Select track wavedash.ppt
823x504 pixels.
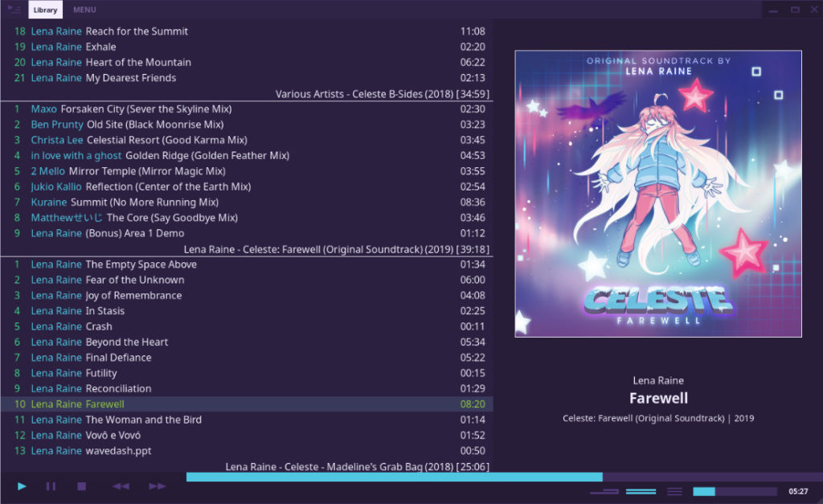coord(247,450)
